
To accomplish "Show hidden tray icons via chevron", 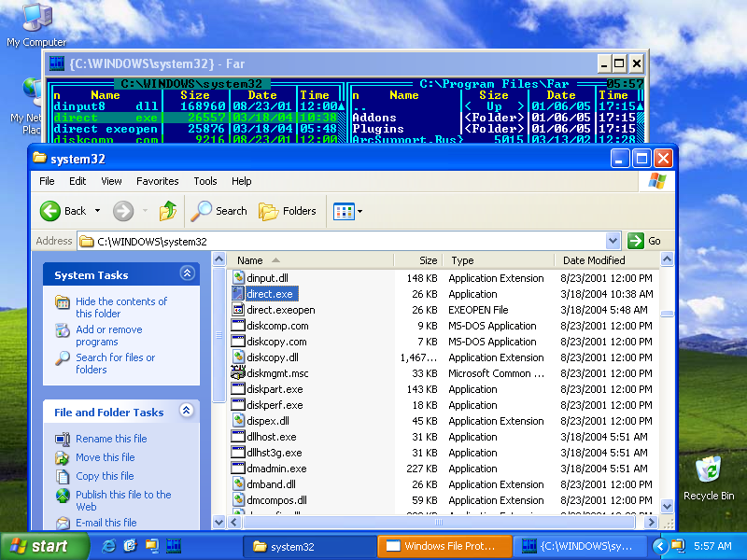I will pyautogui.click(x=659, y=546).
